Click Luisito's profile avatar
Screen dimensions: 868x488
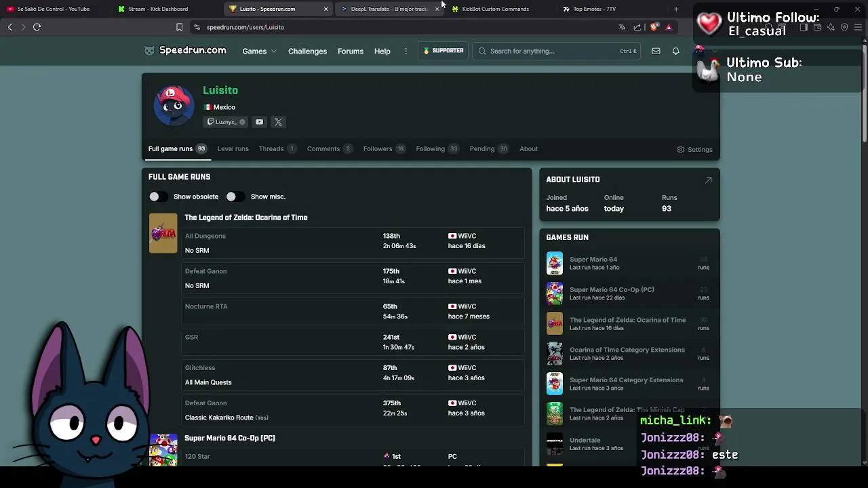click(x=174, y=106)
